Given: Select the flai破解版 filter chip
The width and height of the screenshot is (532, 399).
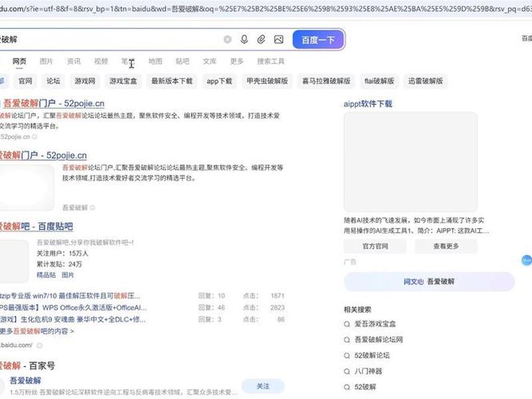Looking at the screenshot, I should pos(379,81).
